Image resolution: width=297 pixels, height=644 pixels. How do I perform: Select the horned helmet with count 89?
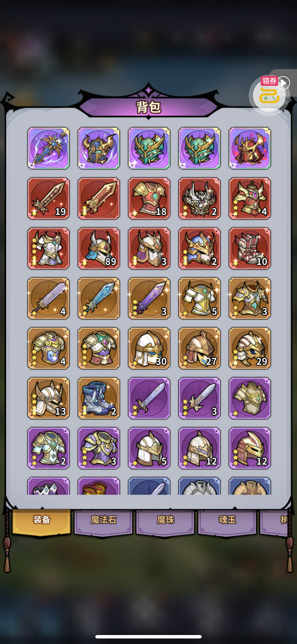point(99,248)
